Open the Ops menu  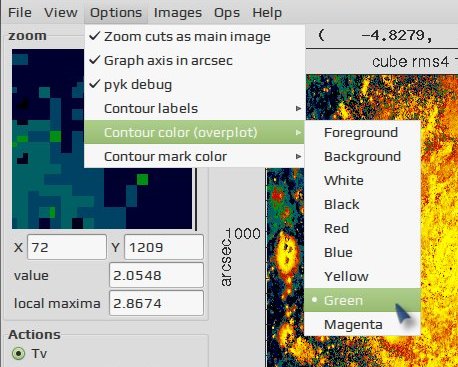coord(227,13)
